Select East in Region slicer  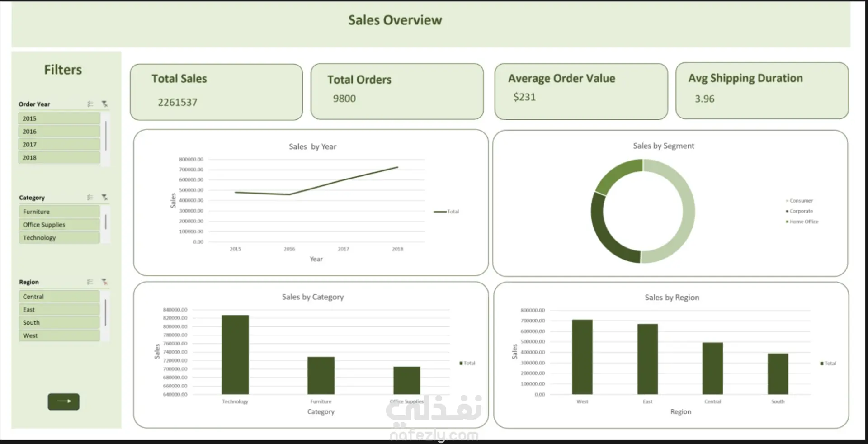pyautogui.click(x=59, y=310)
